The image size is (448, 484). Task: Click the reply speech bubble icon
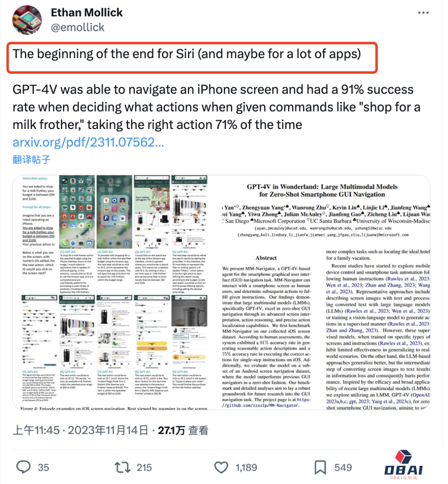pos(24,467)
